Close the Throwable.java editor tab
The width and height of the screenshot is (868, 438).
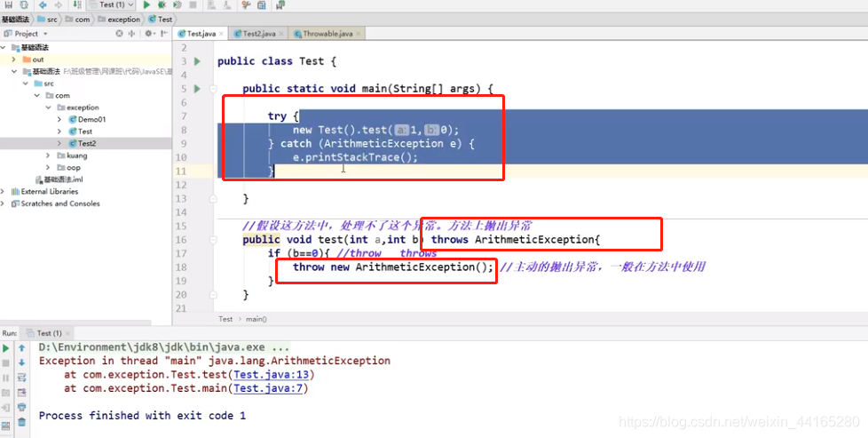[359, 34]
